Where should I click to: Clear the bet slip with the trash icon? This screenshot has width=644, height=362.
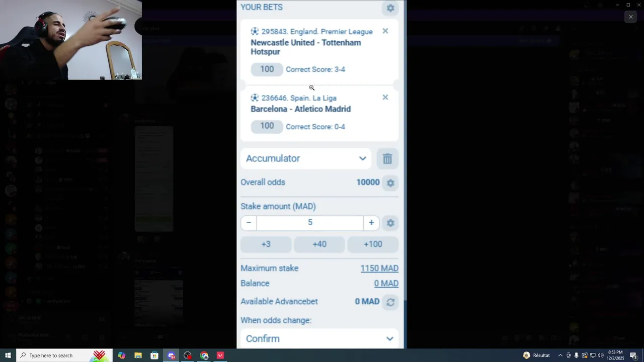[387, 159]
